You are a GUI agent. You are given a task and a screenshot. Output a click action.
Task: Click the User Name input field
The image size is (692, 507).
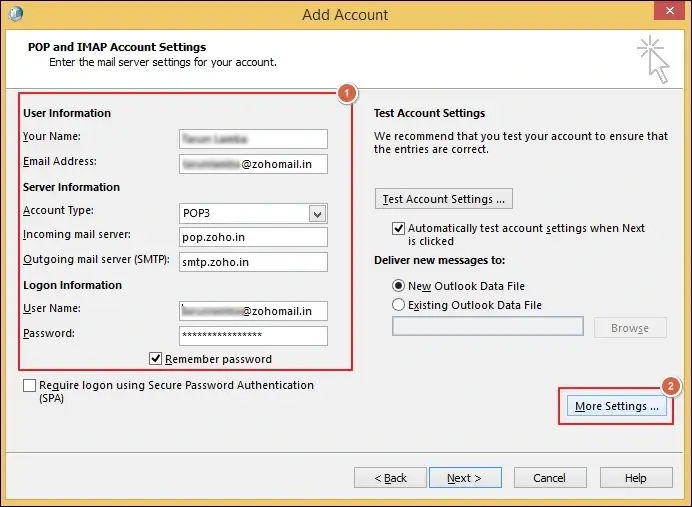[253, 311]
